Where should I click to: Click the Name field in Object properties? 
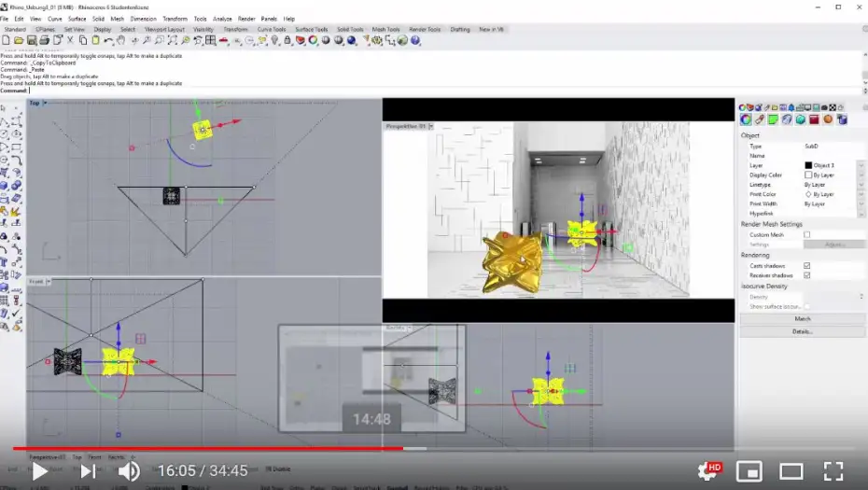tap(833, 156)
